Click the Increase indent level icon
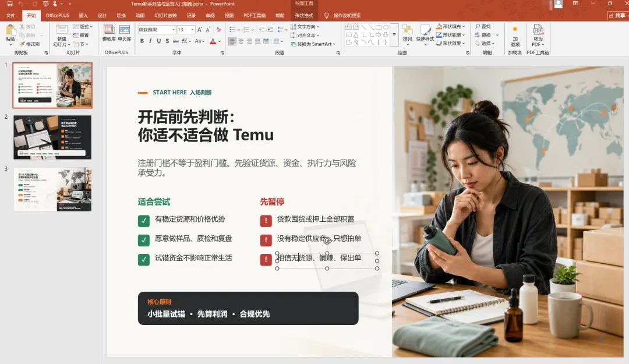Viewport: 629px width, 364px height. tap(270, 30)
